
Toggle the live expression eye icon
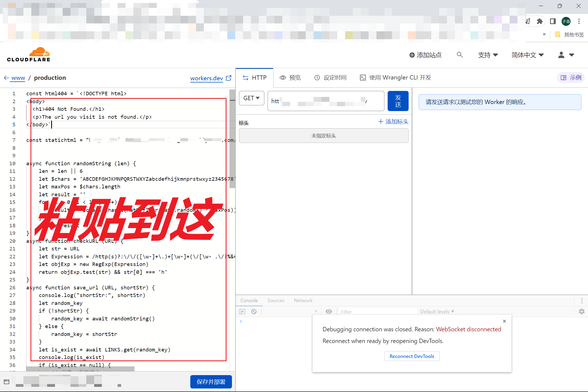pos(329,311)
